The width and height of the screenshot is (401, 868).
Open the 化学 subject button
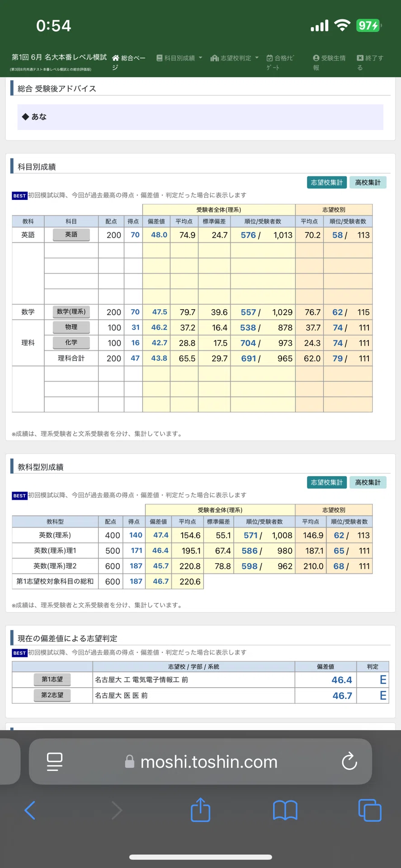(71, 342)
